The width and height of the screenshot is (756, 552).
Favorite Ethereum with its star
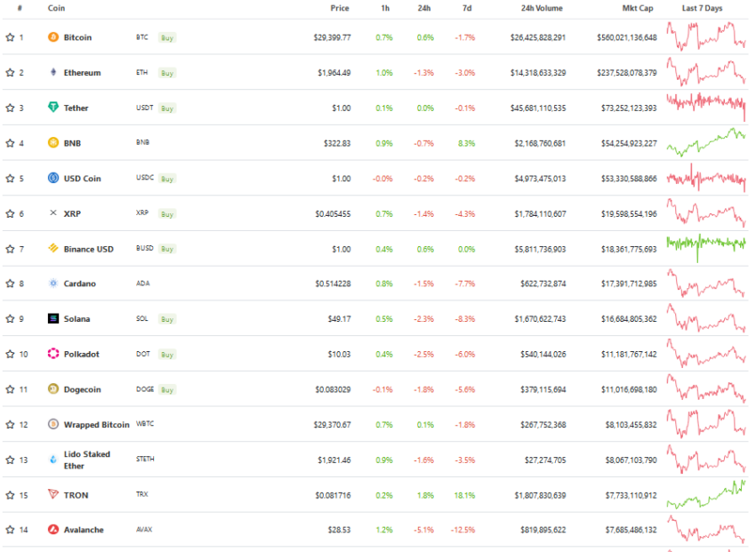(x=10, y=72)
